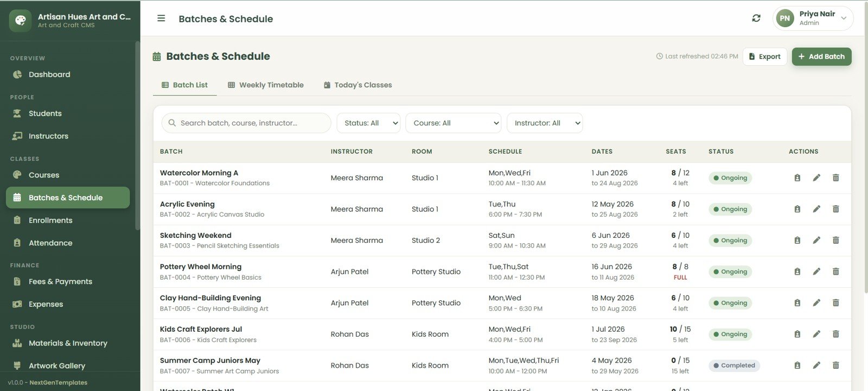Viewport: 868px width, 391px height.
Task: Open the Instructor: All filter dropdown
Action: [545, 123]
